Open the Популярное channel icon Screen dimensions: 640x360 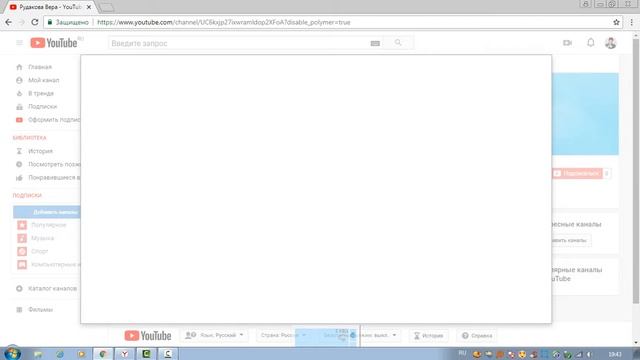tap(22, 225)
